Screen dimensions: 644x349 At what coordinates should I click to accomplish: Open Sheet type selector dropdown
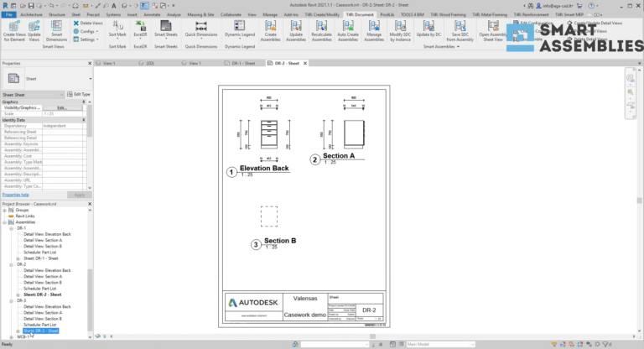tap(91, 79)
